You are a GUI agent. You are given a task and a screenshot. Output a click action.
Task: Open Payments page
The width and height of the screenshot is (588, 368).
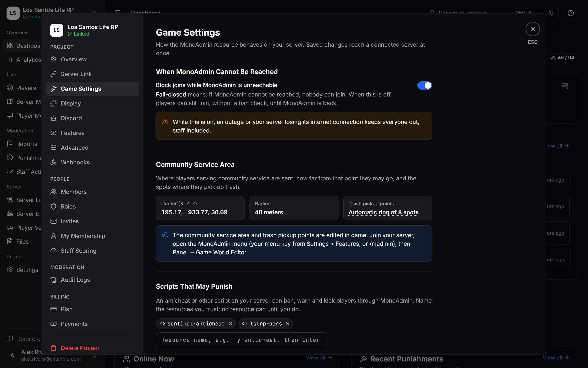click(92, 324)
